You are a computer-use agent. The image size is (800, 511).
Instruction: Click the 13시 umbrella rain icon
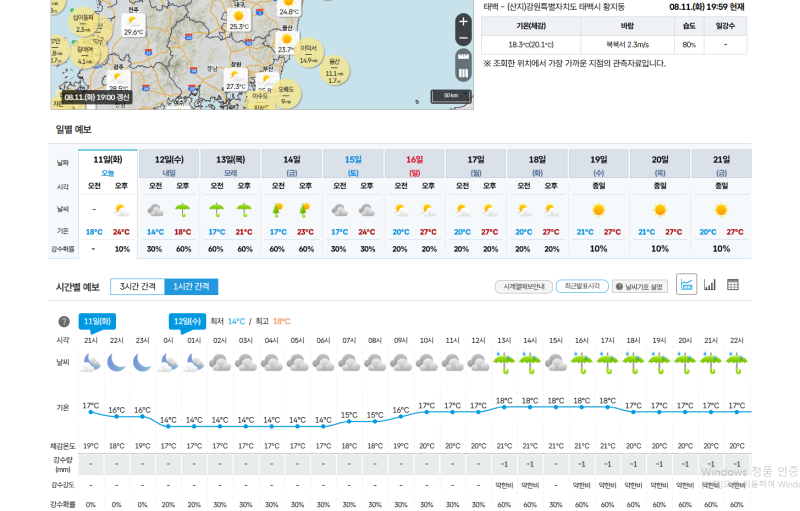[504, 363]
